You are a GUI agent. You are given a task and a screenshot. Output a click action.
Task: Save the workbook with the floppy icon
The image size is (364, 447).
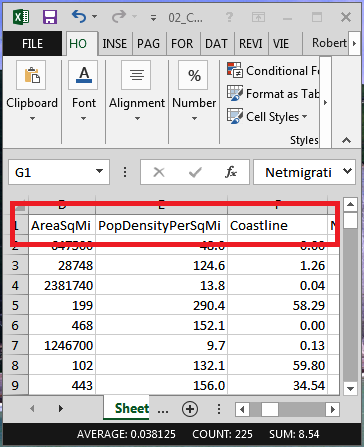pyautogui.click(x=50, y=17)
